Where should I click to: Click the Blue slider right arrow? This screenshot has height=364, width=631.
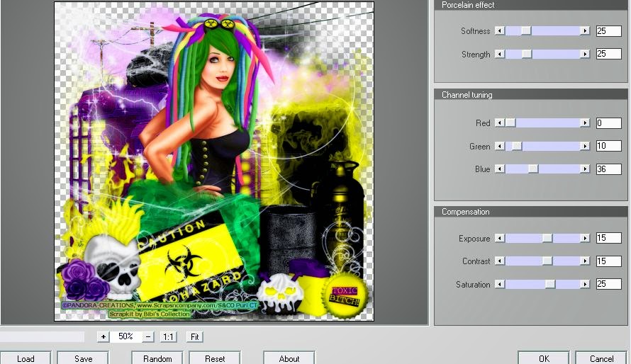[585, 169]
